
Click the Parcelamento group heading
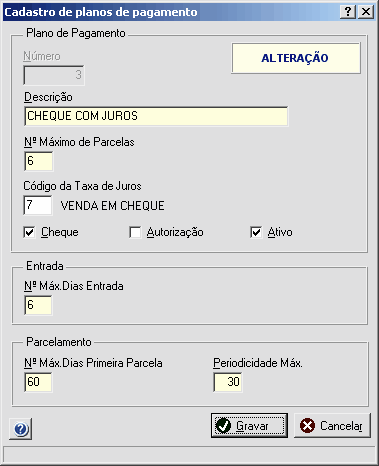[x=59, y=342]
